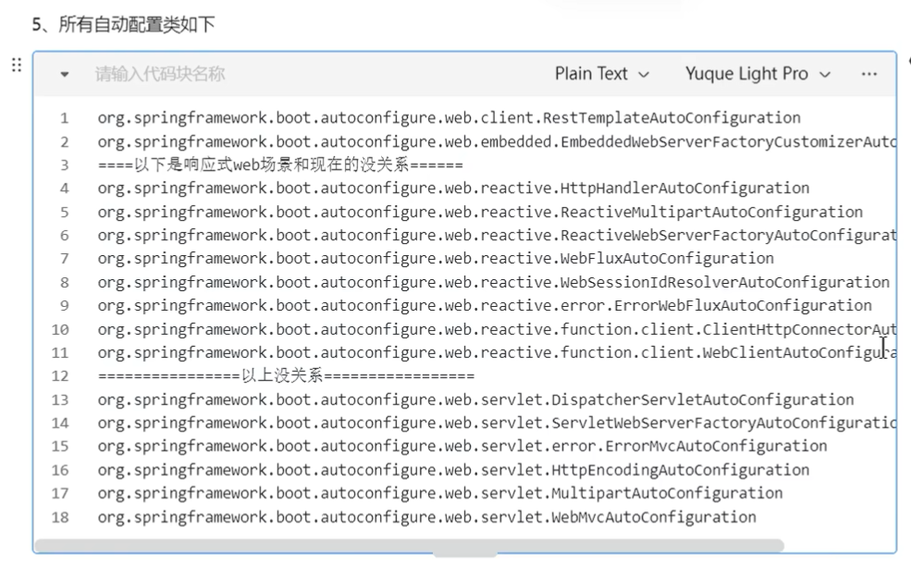
Task: Click line 18 WebMvcAutoConfiguration text
Action: point(654,517)
